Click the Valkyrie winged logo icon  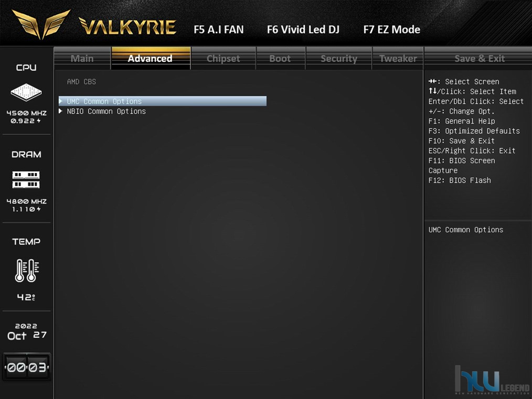41,24
